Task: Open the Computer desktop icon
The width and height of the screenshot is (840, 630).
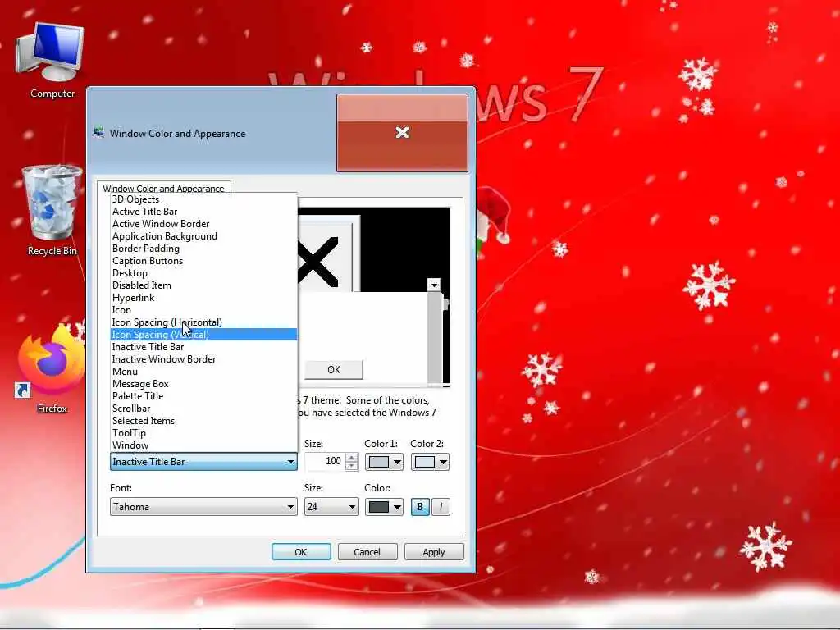Action: click(x=52, y=60)
